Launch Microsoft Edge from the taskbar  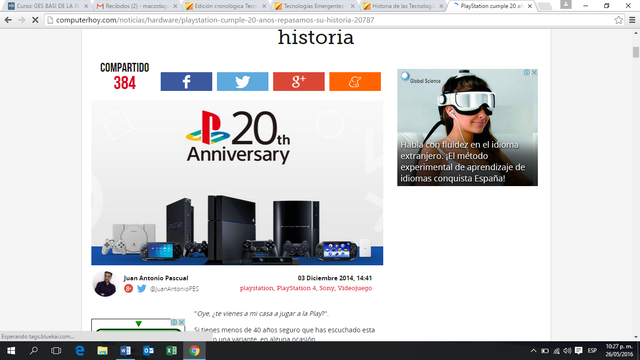coord(80,351)
